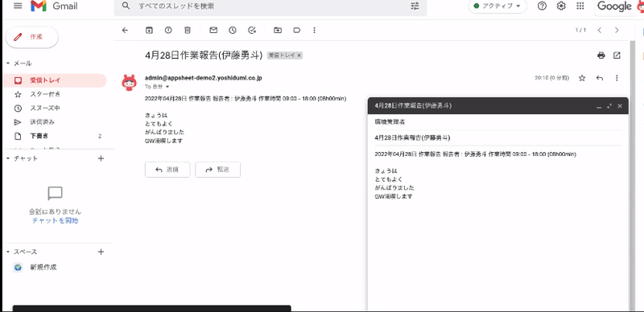
Task: Delete the email with trash icon
Action: coord(188,30)
